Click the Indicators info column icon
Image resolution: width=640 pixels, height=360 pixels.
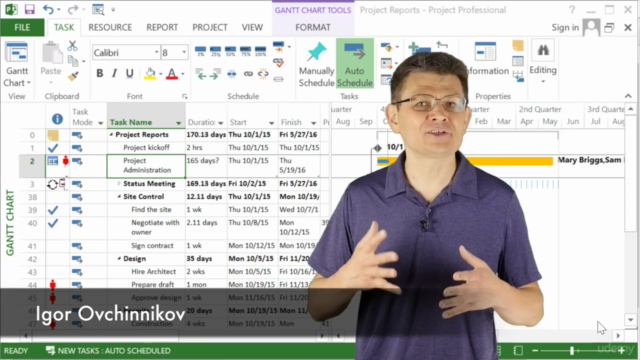[x=57, y=119]
